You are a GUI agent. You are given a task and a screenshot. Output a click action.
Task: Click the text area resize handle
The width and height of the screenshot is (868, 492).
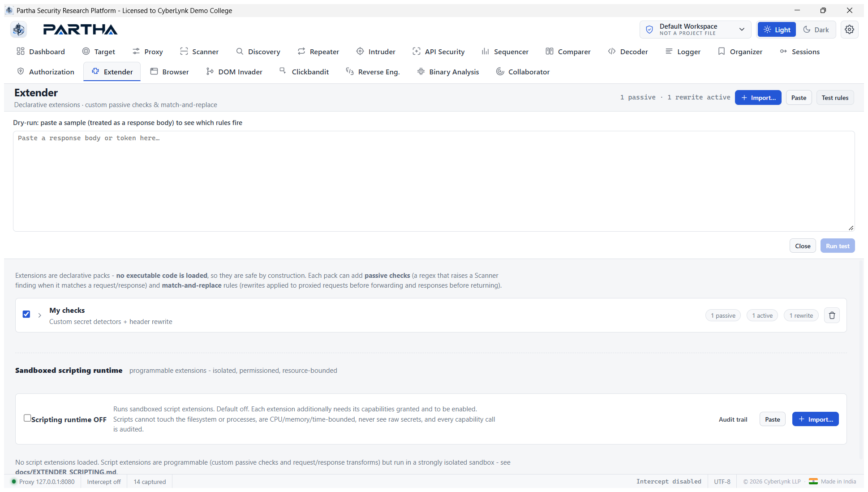point(851,228)
